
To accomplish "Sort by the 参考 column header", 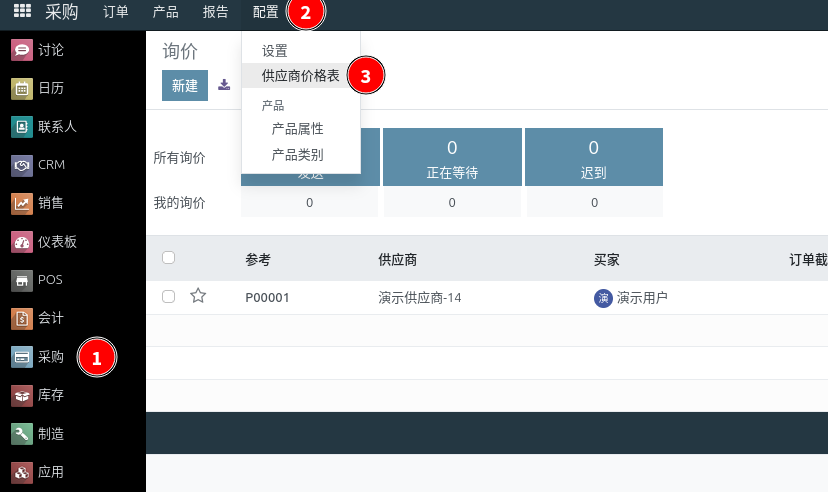I will (258, 260).
